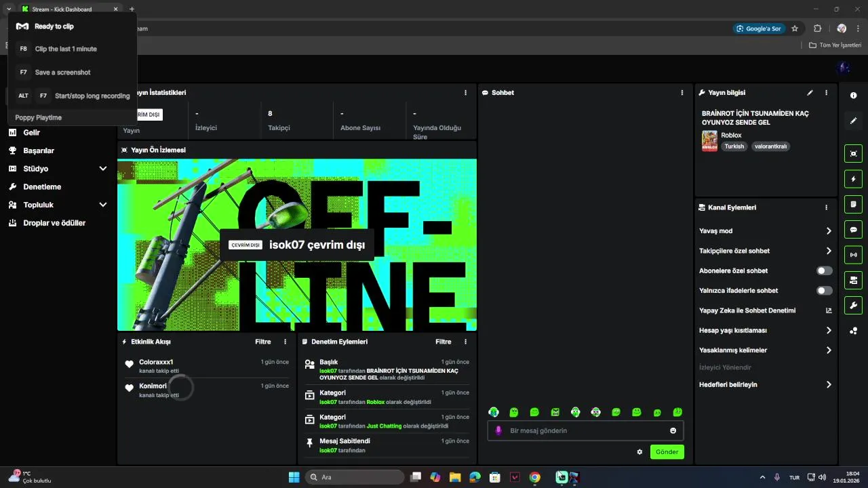Toggle the green broadcast signal sidebar icon
The width and height of the screenshot is (868, 488).
click(x=853, y=255)
